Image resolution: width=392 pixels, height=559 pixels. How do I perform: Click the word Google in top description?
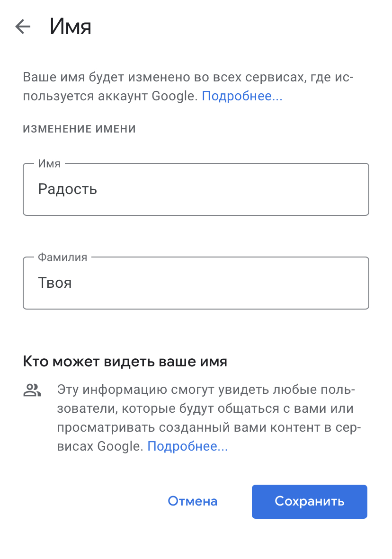pos(173,96)
